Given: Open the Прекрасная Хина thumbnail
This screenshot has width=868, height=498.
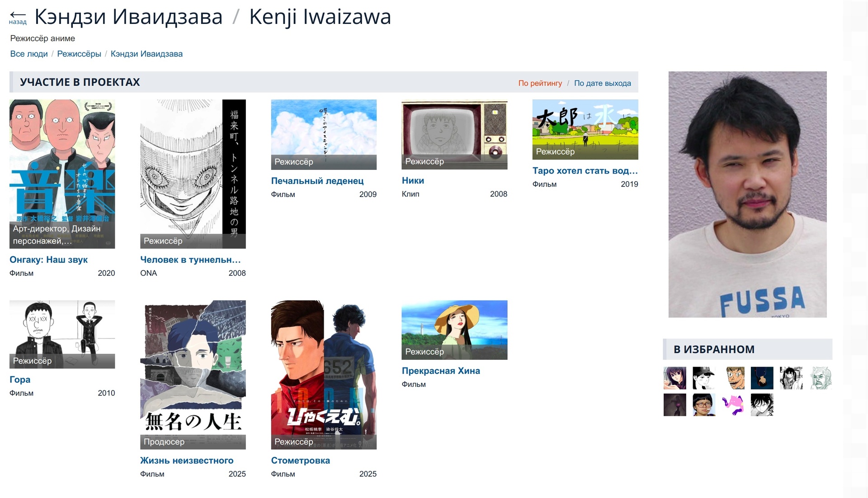Looking at the screenshot, I should [454, 330].
